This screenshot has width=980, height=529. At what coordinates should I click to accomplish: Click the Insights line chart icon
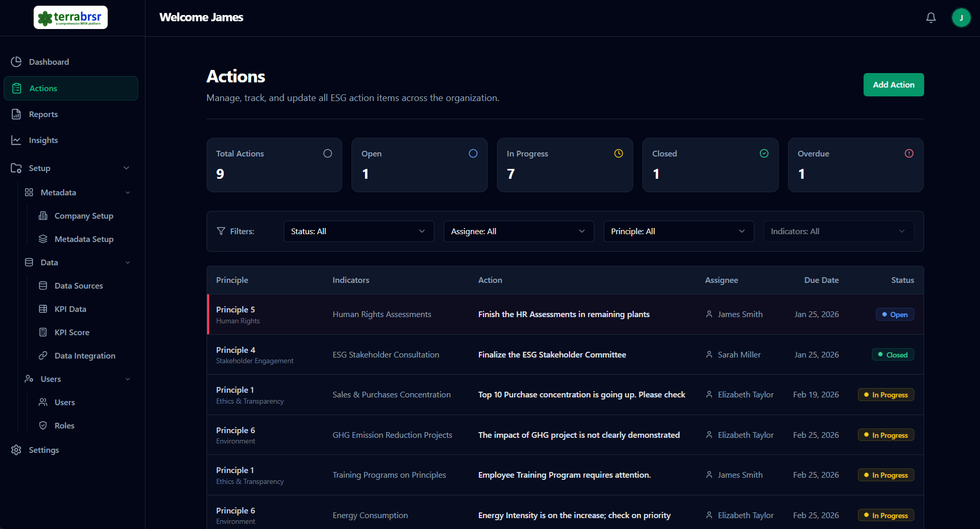[x=17, y=140]
